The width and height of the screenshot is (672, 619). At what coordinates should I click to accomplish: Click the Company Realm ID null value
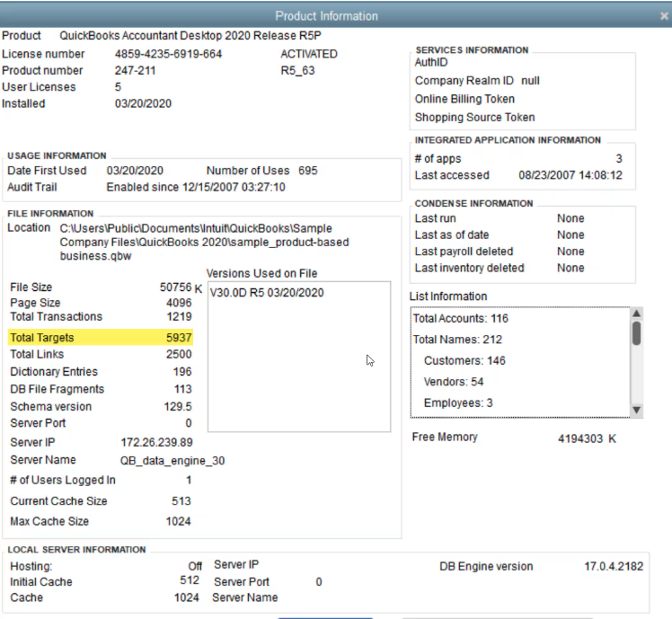click(x=530, y=81)
